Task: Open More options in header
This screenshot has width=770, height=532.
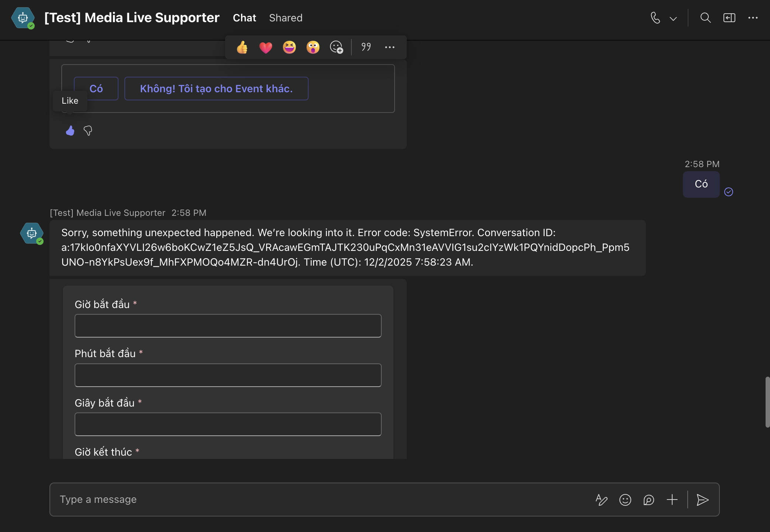Action: pos(753,18)
